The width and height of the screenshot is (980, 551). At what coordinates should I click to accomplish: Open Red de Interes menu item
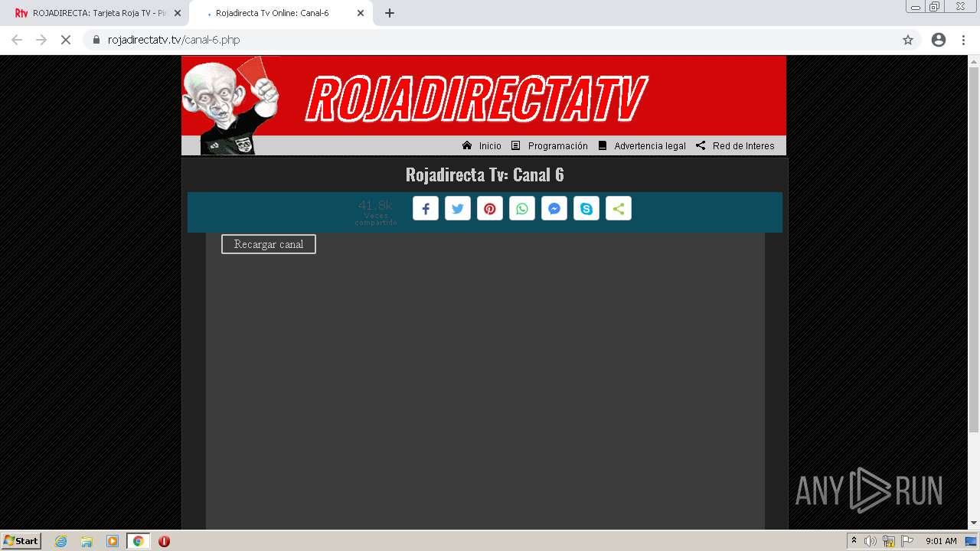(743, 146)
